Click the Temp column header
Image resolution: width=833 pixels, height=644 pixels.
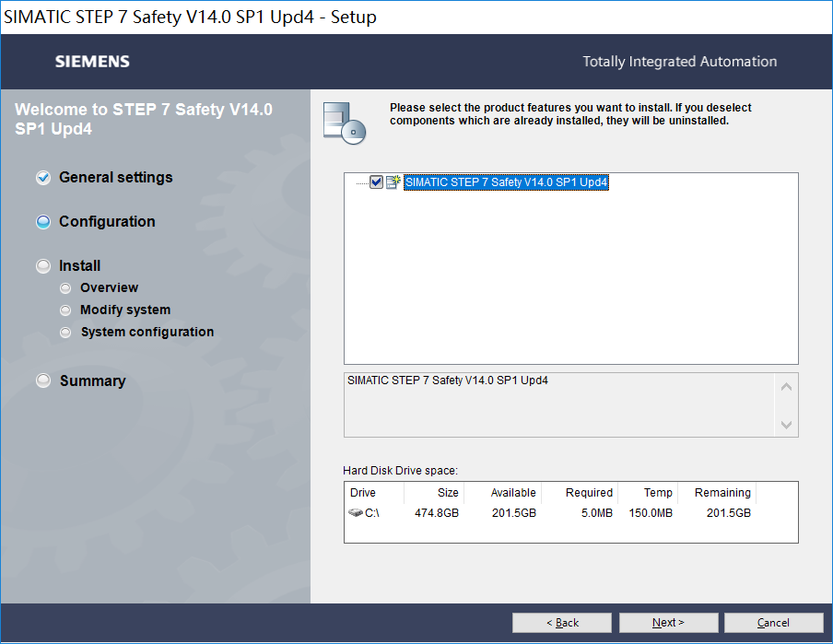(x=648, y=493)
